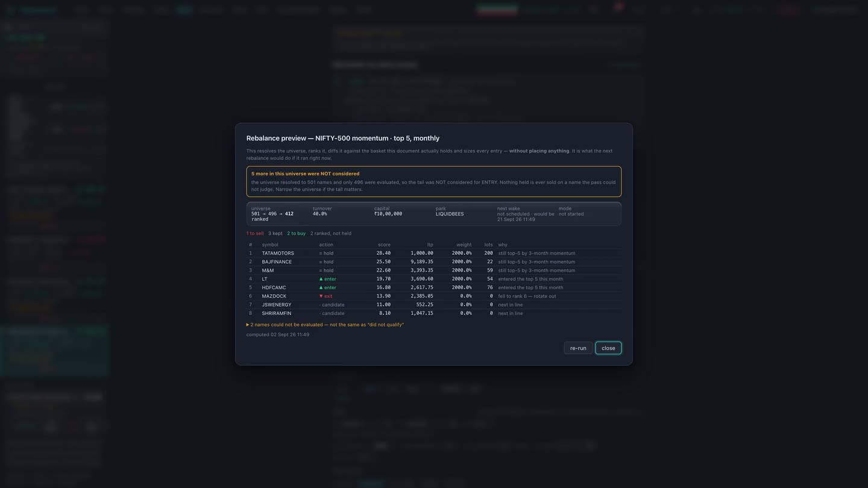Click the ltp value 2,617.75
This screenshot has height=488, width=868.
click(422, 287)
